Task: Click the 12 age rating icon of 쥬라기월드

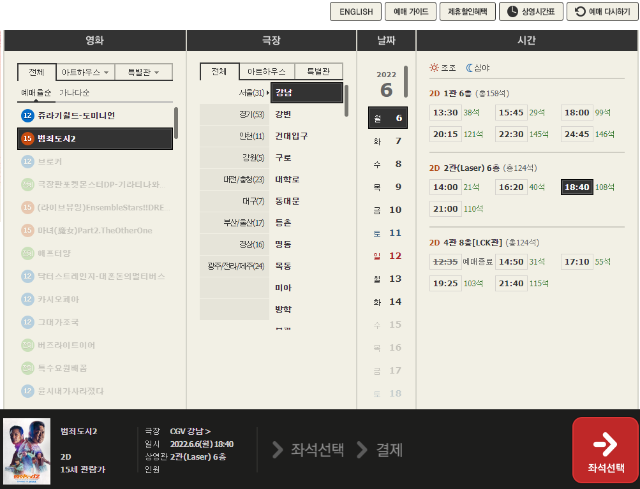Action: click(27, 116)
